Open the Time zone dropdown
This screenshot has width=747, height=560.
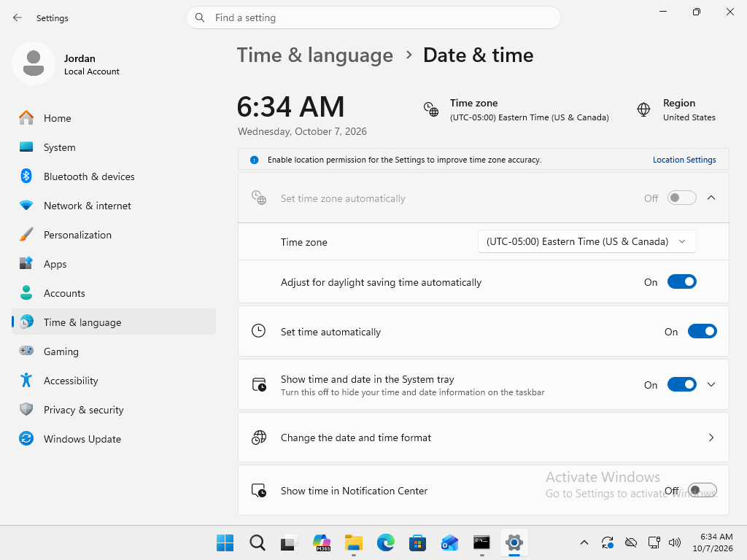click(x=587, y=241)
